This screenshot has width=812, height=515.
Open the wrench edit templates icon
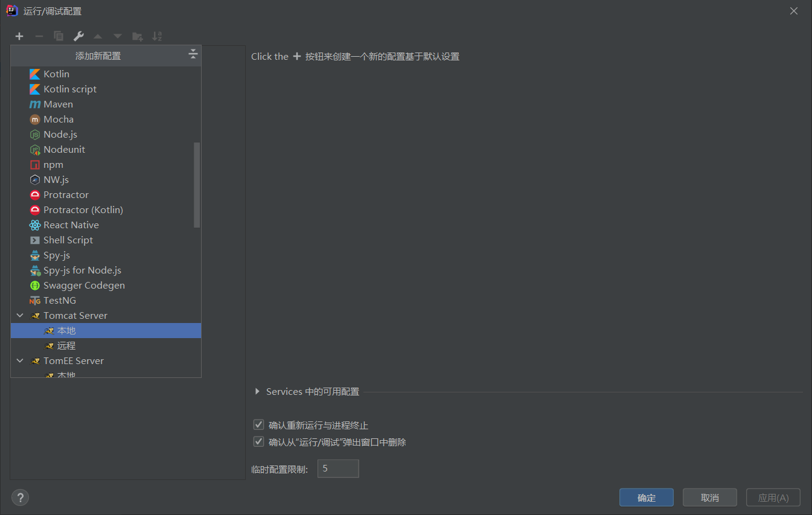point(78,36)
